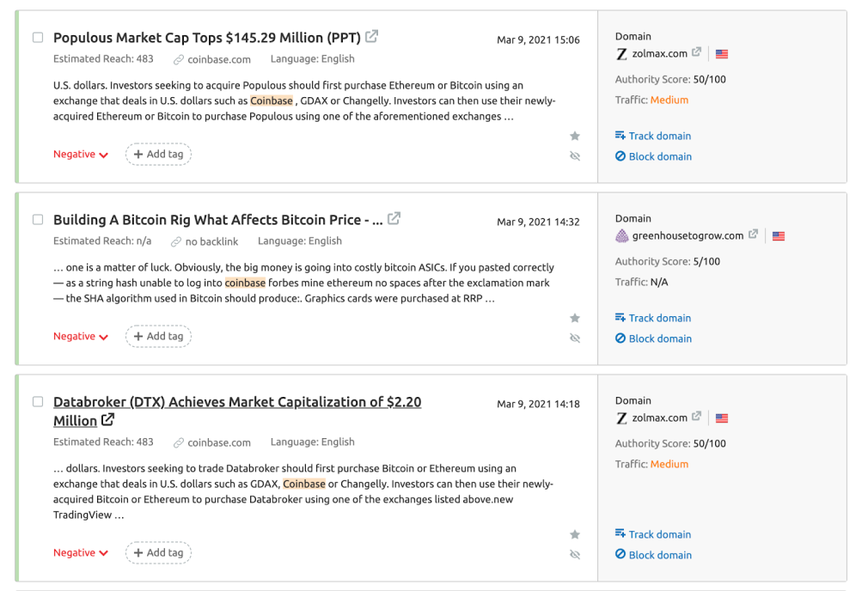Open Negative sentiment dropdown for Bitcoin Rig mention
868x591 pixels.
81,337
